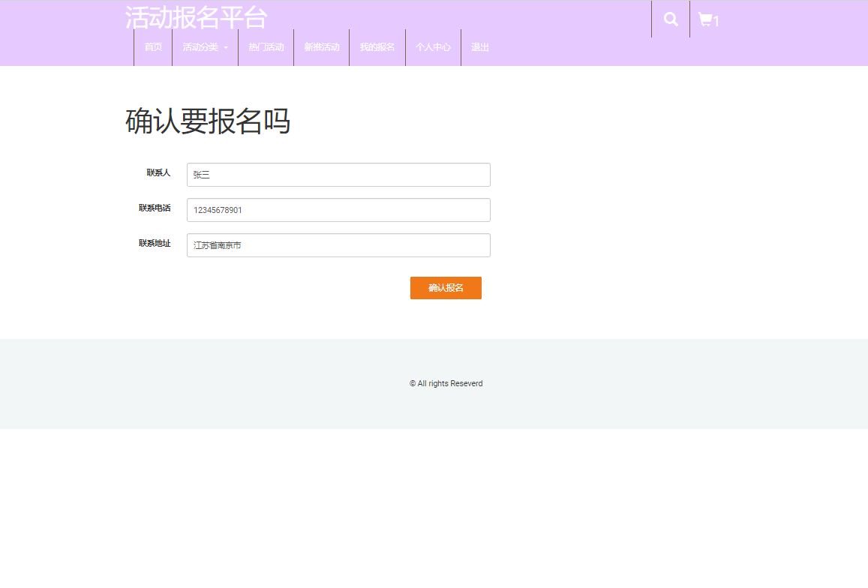868x588 pixels.
Task: Click the All rights Reseverd footer text
Action: tap(446, 383)
